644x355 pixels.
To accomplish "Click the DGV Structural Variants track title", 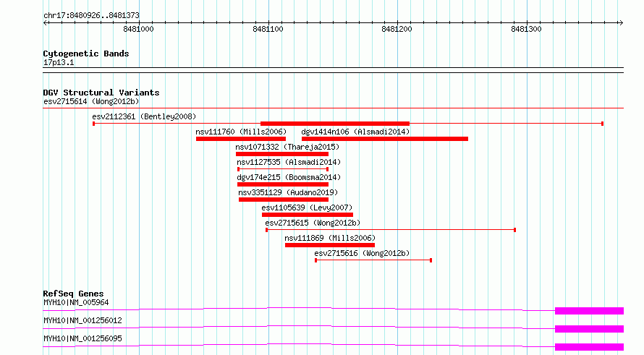I will [101, 93].
